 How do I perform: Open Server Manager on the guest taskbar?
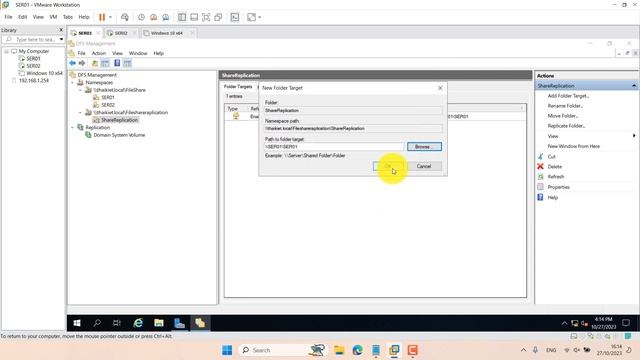(179, 323)
